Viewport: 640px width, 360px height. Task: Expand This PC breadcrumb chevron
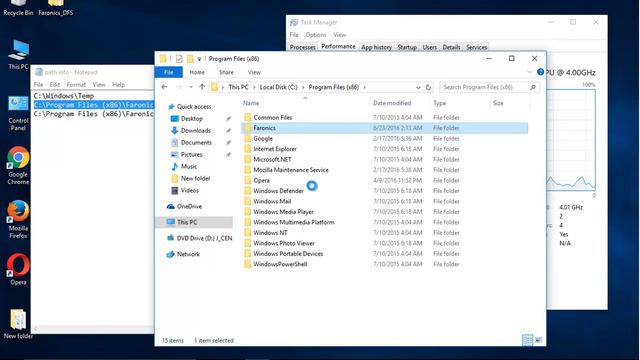click(253, 87)
